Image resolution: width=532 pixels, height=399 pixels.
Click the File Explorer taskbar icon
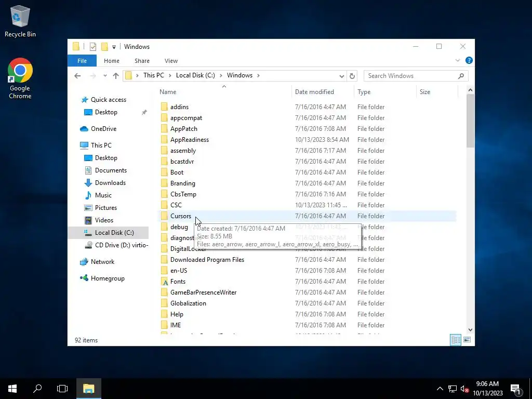click(88, 389)
